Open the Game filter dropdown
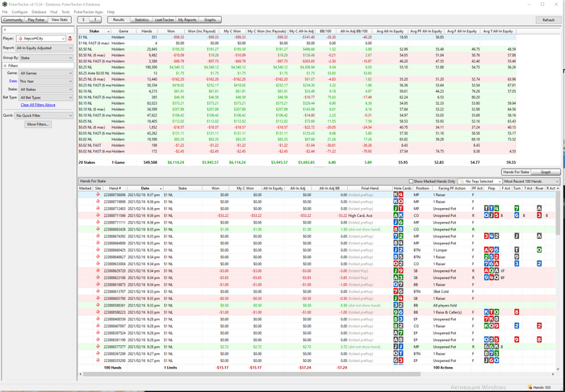565x392 pixels. (46, 73)
